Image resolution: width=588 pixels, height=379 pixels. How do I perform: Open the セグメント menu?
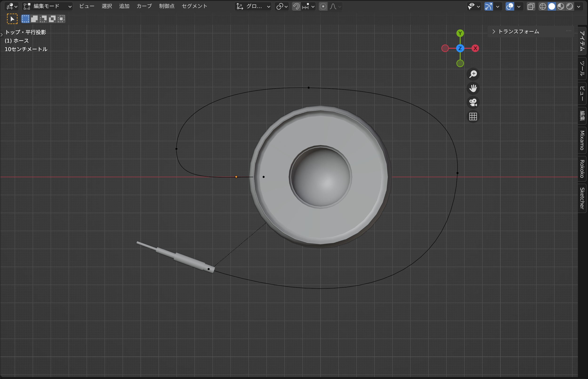coord(194,6)
